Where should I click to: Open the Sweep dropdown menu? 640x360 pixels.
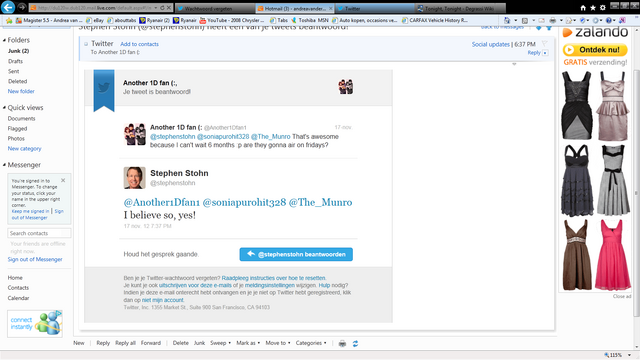tap(220, 343)
